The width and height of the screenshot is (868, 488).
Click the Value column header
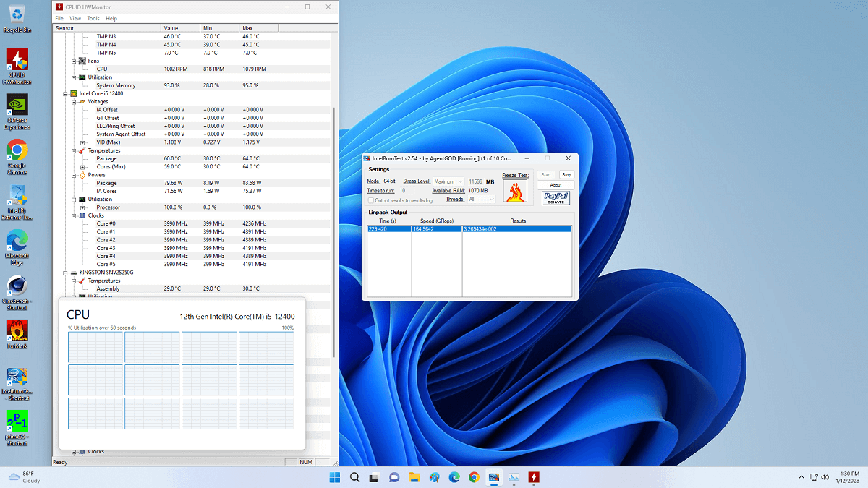tap(180, 28)
